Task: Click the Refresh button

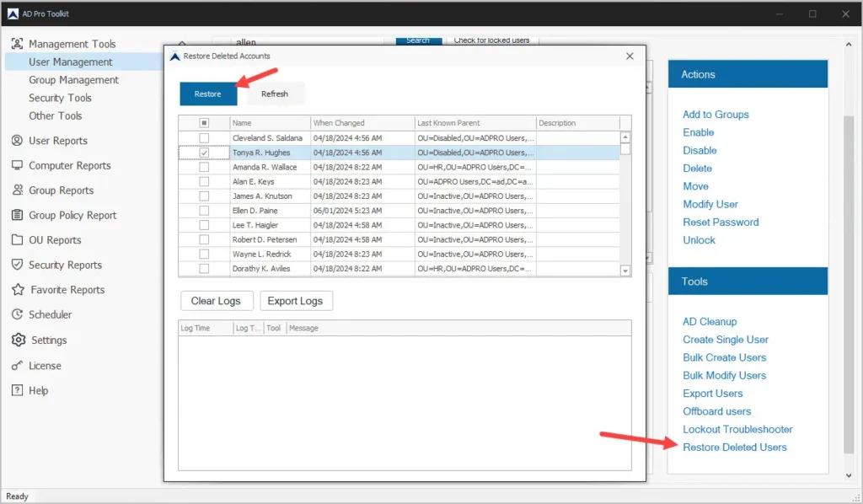Action: pos(275,94)
